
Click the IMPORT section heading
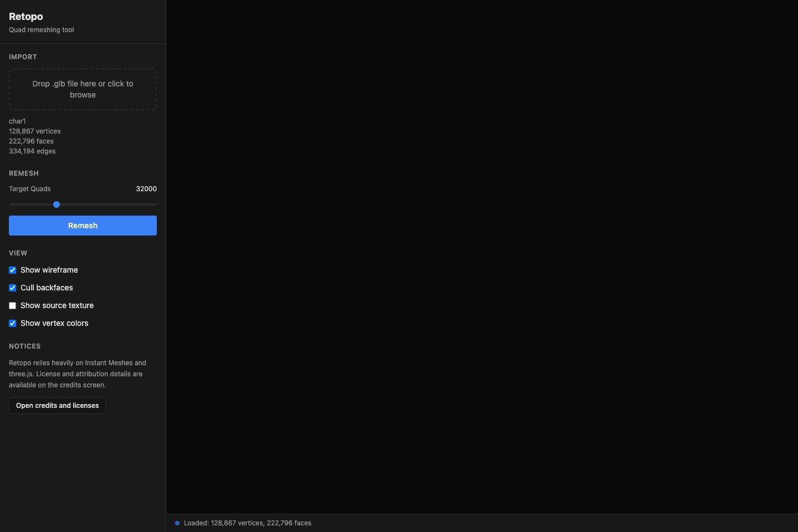point(23,57)
